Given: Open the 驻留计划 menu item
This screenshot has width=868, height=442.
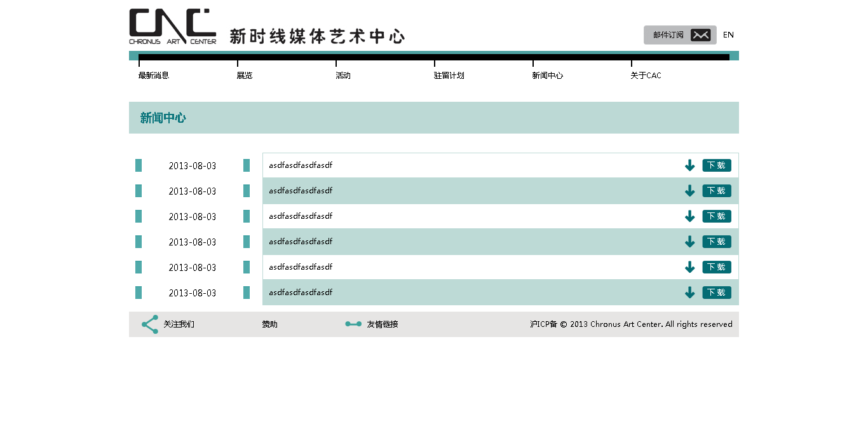Looking at the screenshot, I should tap(449, 76).
